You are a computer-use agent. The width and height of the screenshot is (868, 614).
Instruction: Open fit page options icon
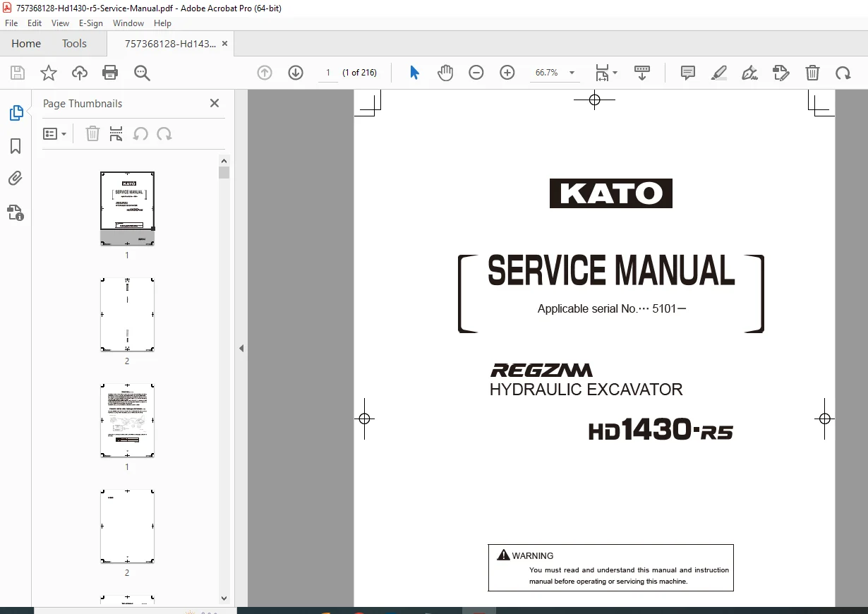pos(605,73)
